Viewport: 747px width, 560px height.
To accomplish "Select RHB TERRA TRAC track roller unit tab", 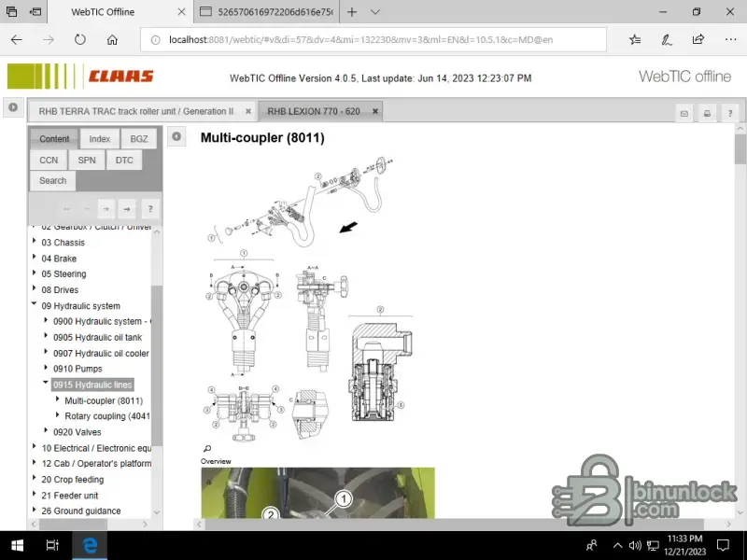I will pyautogui.click(x=136, y=111).
